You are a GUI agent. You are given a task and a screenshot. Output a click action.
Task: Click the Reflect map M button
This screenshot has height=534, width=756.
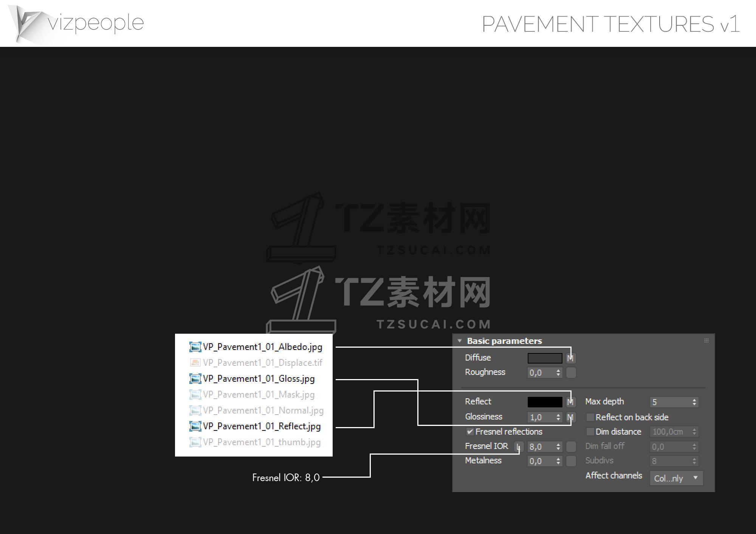click(x=571, y=402)
